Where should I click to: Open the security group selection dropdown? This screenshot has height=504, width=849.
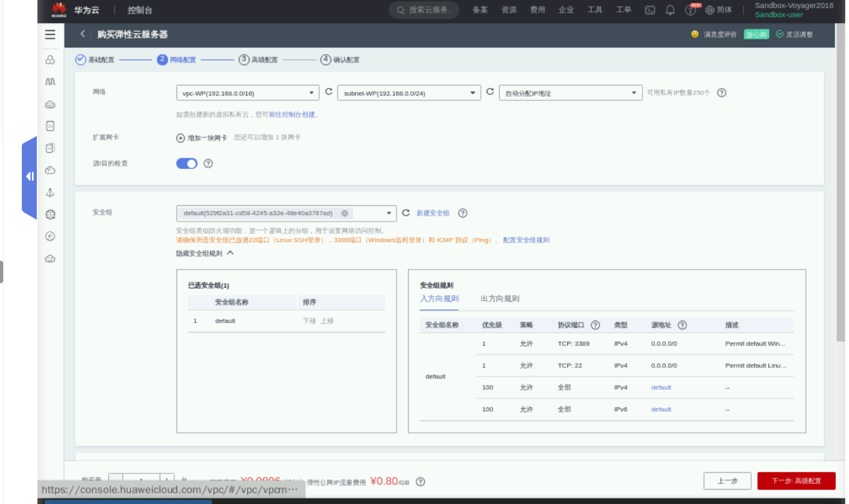tap(287, 213)
